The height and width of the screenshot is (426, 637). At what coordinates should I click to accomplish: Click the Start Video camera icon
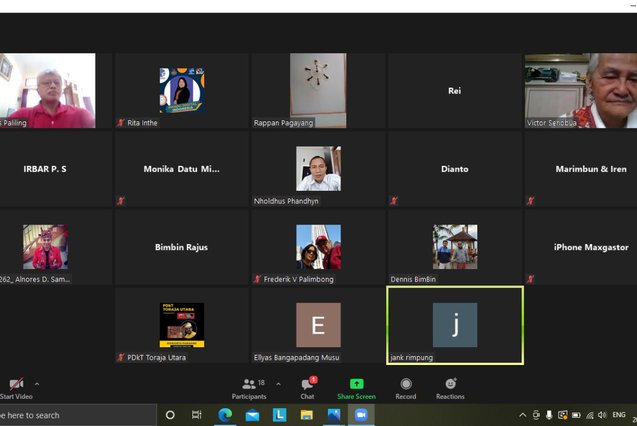tap(15, 384)
